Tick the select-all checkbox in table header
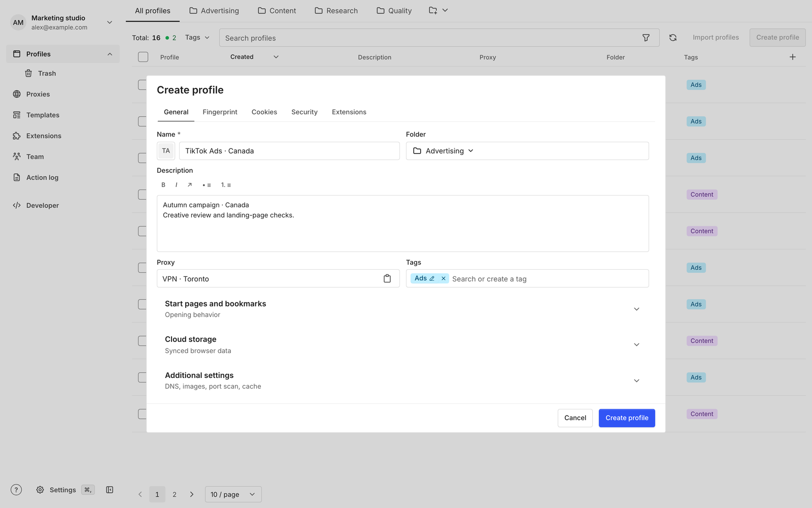 tap(143, 57)
